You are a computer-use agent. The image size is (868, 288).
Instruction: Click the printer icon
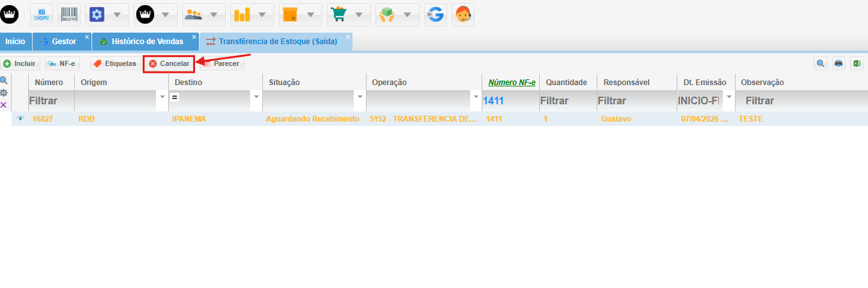point(839,63)
